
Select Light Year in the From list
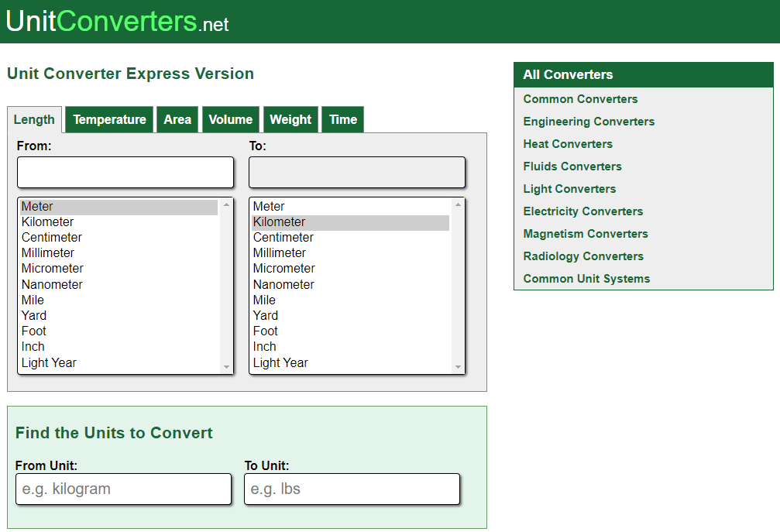119,362
